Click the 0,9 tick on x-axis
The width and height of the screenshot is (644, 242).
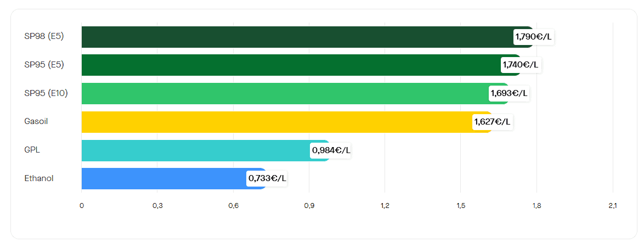(309, 206)
